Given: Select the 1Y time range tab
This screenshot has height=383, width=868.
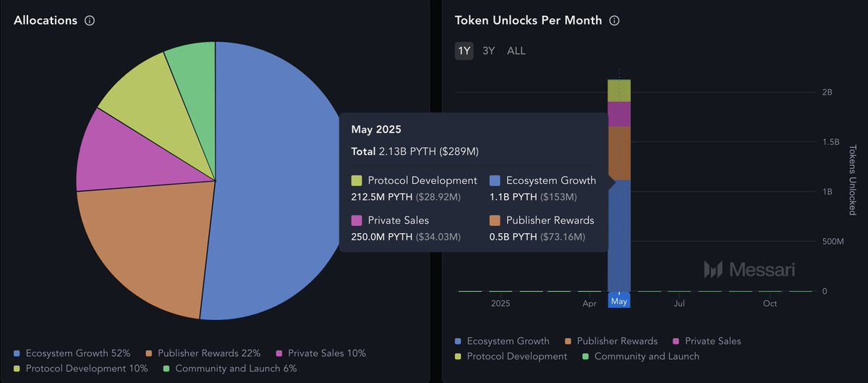Looking at the screenshot, I should [x=464, y=51].
